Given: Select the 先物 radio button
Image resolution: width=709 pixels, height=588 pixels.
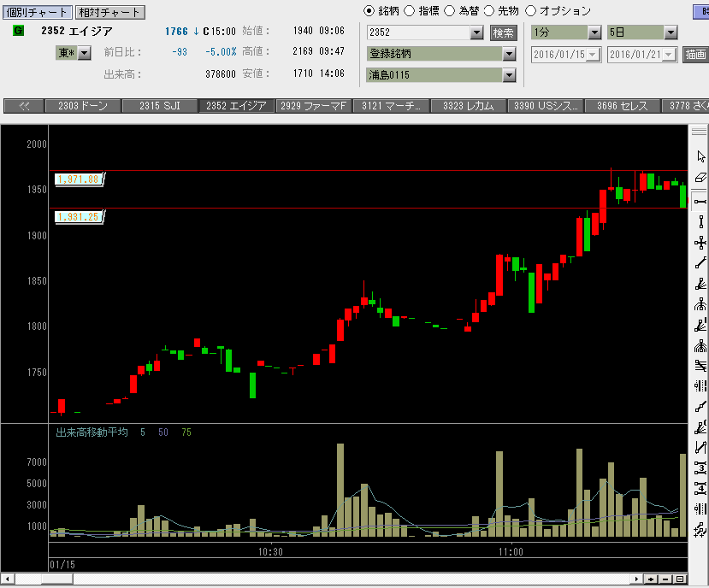Looking at the screenshot, I should [489, 11].
